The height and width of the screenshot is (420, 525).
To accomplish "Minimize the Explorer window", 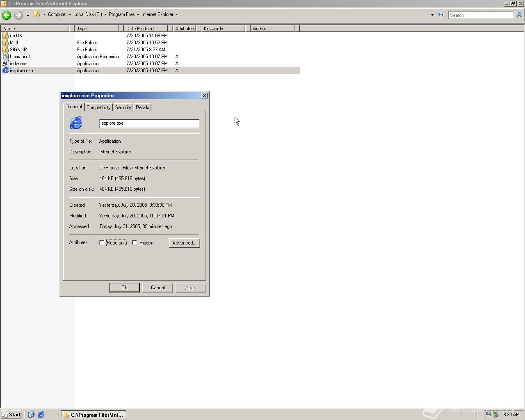I will pyautogui.click(x=507, y=4).
